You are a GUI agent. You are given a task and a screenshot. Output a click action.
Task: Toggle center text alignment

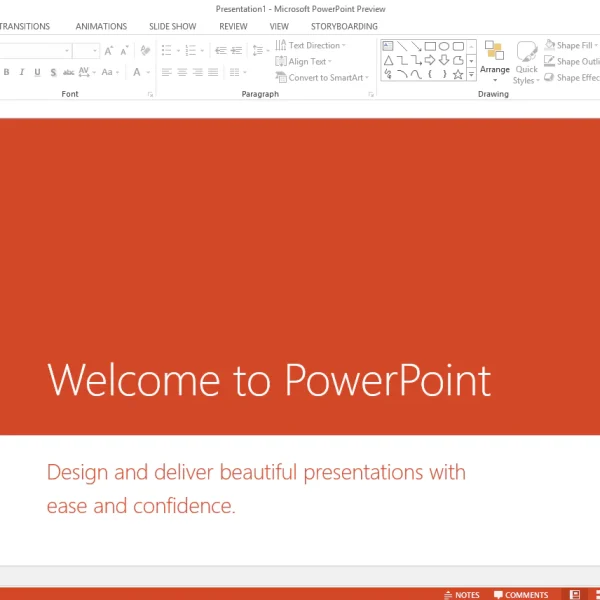(x=182, y=72)
